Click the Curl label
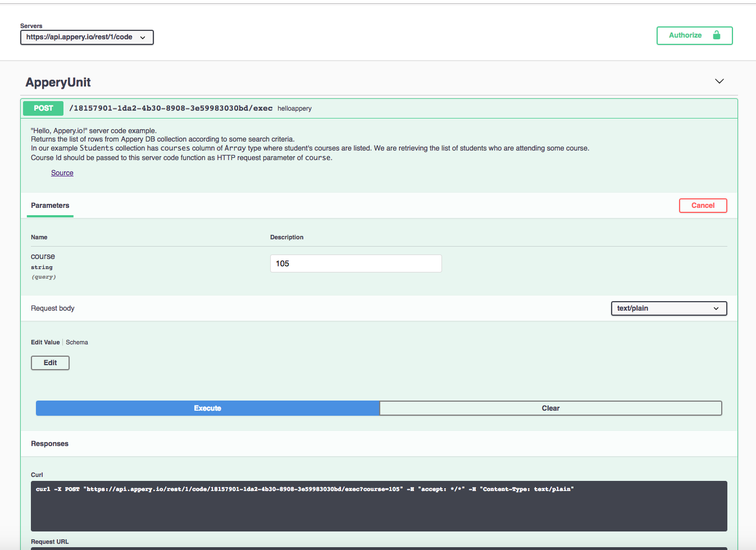The width and height of the screenshot is (756, 550). [x=37, y=475]
